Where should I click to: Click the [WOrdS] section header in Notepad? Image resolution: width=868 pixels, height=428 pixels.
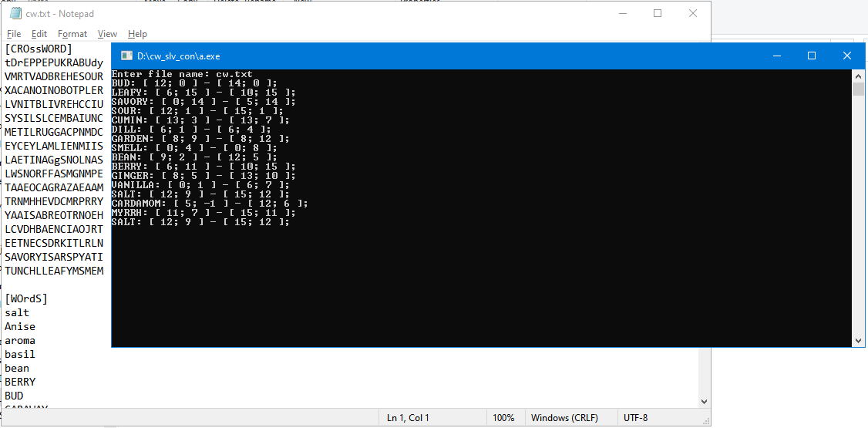pos(26,299)
